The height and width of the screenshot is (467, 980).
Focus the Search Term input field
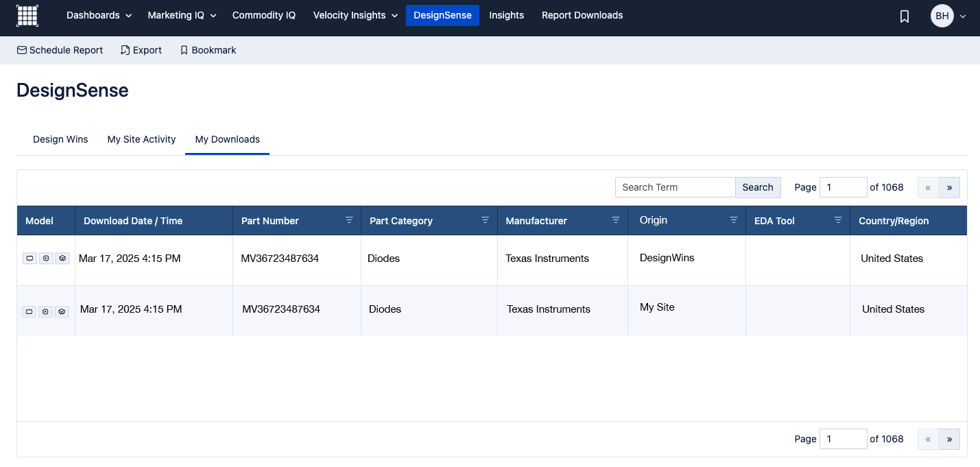click(676, 187)
